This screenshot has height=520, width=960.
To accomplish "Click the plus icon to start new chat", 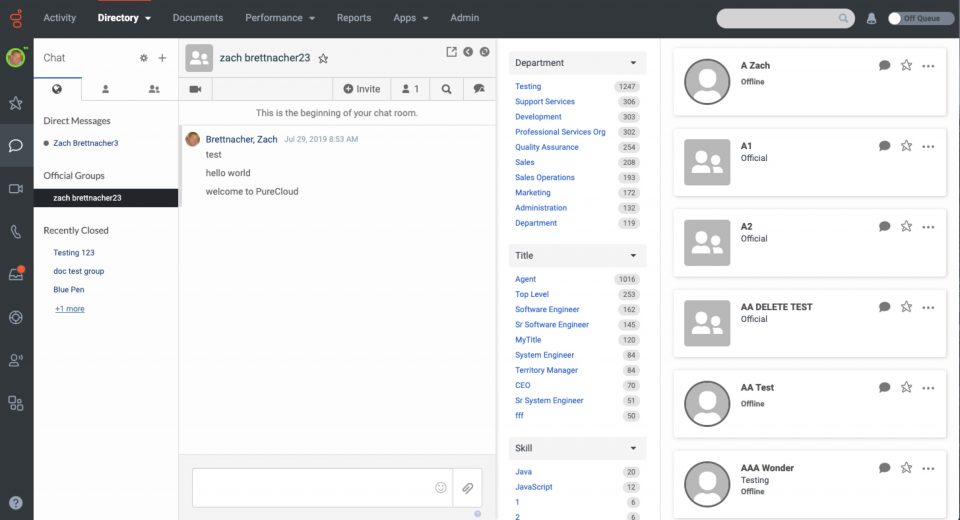I will tap(162, 58).
